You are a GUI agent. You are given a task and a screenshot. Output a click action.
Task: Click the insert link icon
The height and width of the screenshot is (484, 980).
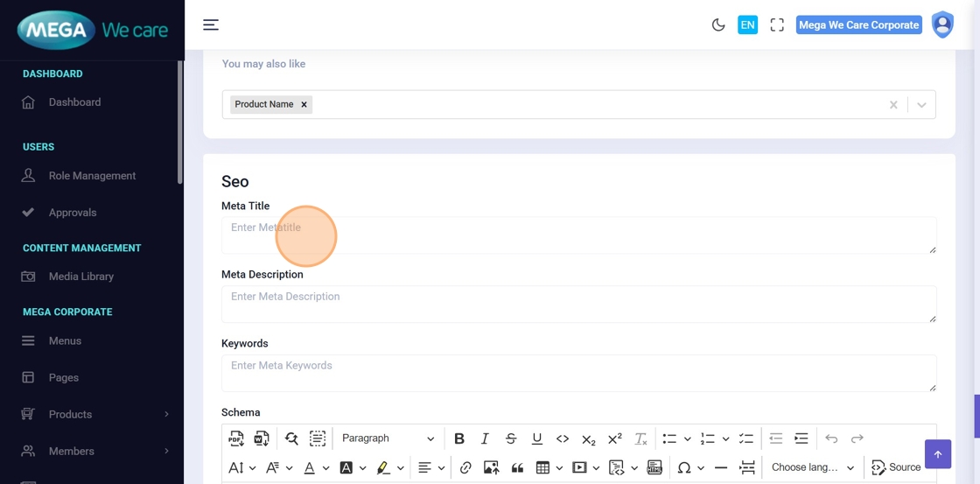coord(465,467)
